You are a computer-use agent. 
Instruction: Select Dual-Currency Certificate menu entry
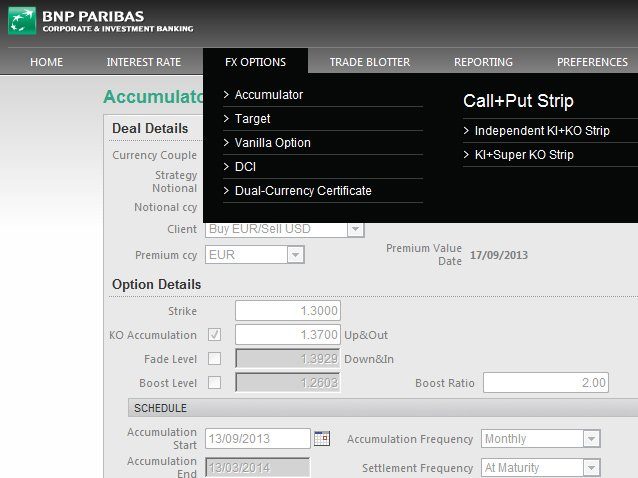302,191
